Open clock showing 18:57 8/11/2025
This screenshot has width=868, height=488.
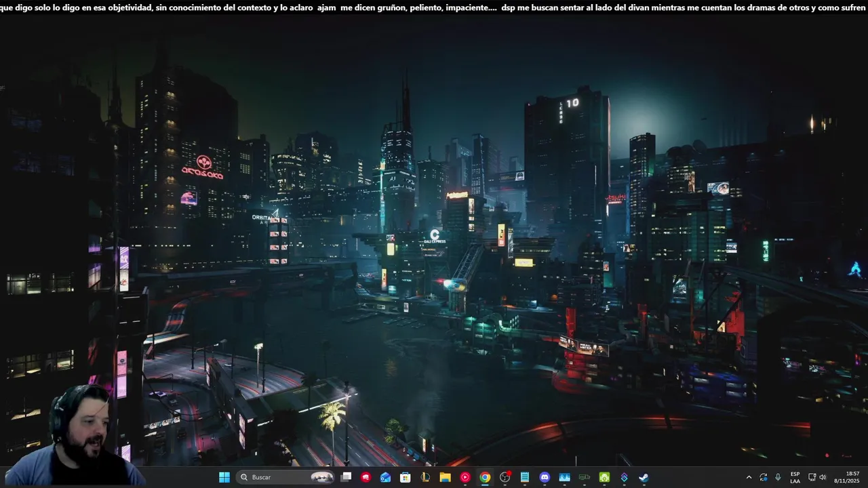tap(847, 477)
